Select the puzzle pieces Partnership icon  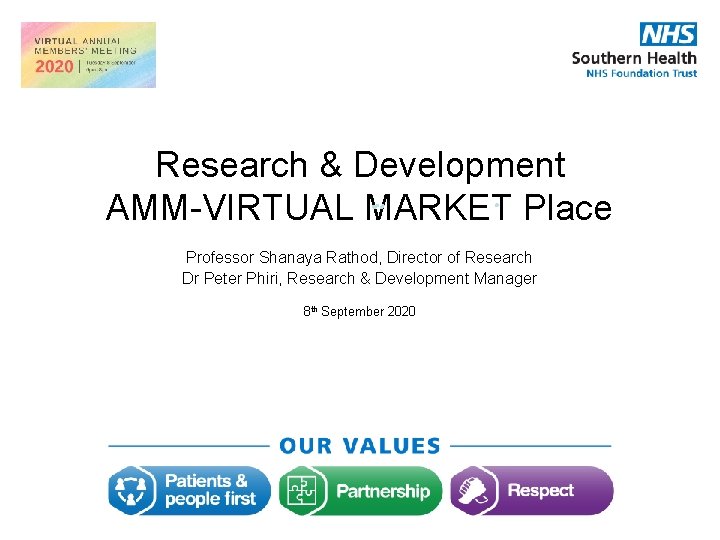pos(301,490)
